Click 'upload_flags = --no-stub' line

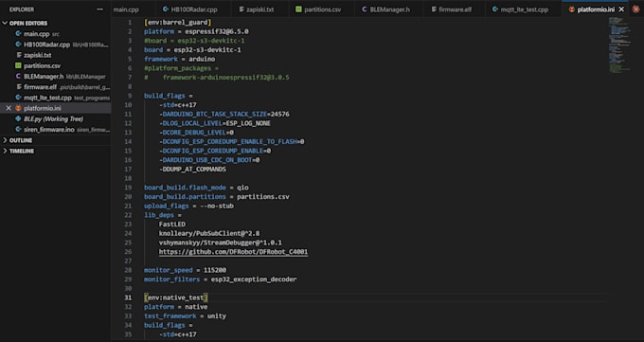(x=188, y=206)
